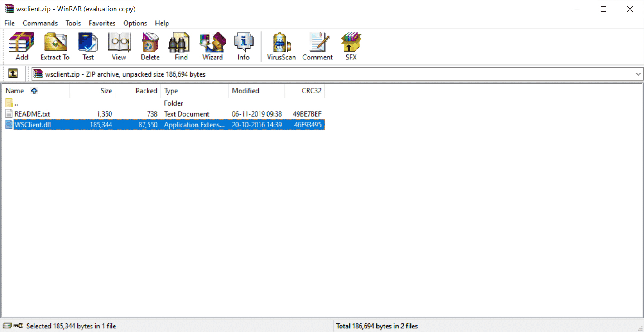Select the parent folder entry
The height and width of the screenshot is (332, 644).
point(16,103)
